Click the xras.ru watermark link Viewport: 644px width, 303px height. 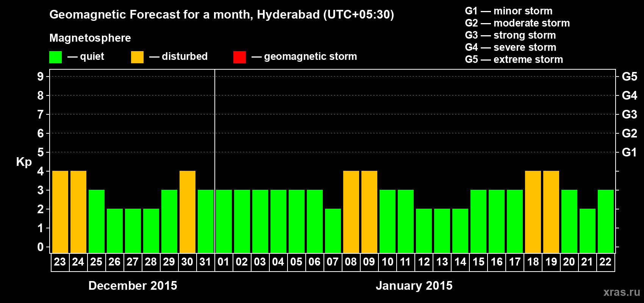621,292
